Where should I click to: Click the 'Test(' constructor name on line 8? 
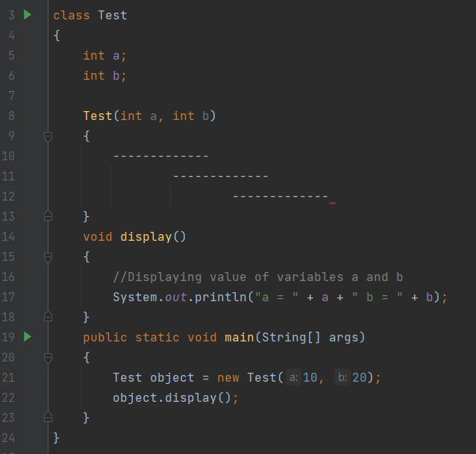(x=98, y=116)
